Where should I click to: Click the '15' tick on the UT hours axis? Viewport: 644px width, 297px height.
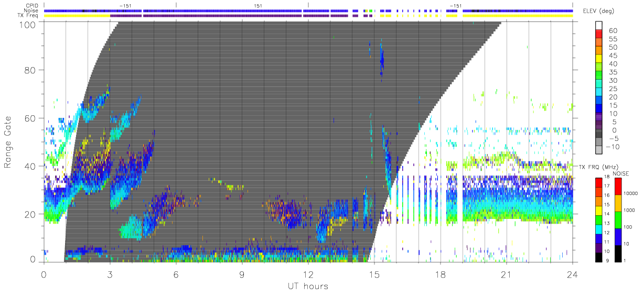coord(374,274)
